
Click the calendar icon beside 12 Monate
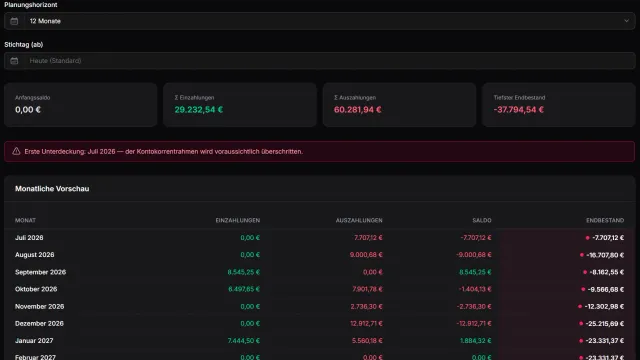[14, 21]
